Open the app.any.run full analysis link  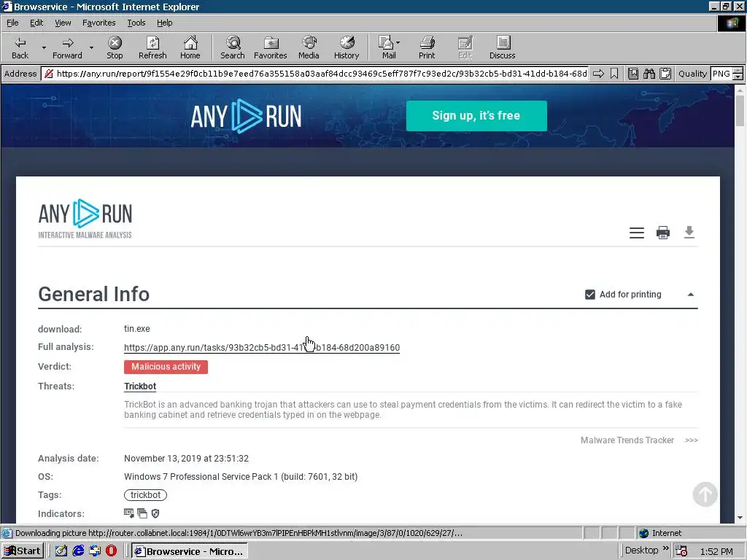click(262, 348)
